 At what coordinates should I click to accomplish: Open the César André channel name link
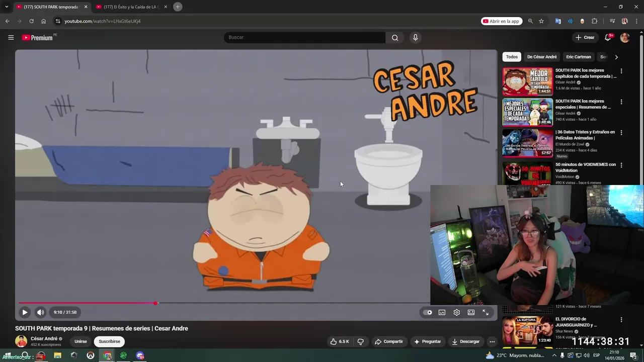click(x=44, y=339)
